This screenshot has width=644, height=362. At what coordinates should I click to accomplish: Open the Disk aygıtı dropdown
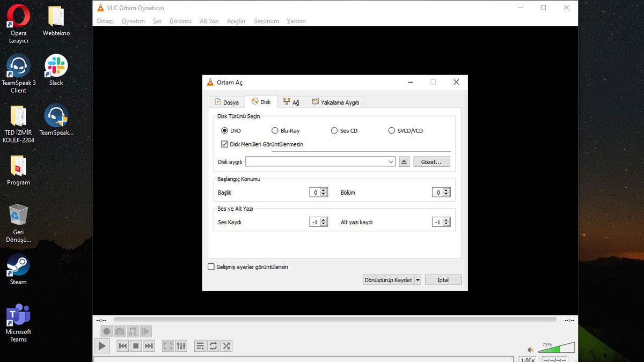391,161
